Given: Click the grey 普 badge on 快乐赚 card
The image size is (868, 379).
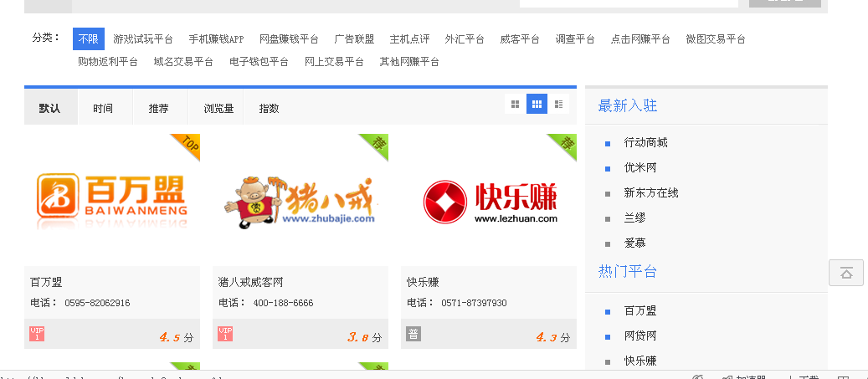Looking at the screenshot, I should [413, 334].
